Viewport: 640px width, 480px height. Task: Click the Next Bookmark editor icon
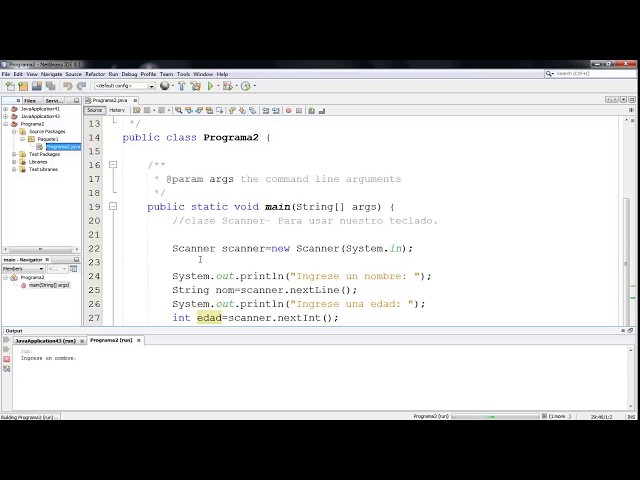tap(242, 111)
